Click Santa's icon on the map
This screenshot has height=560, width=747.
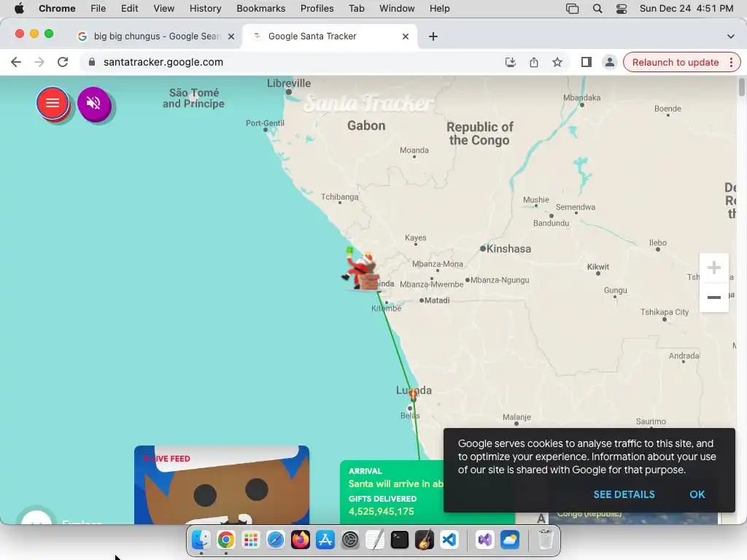point(361,270)
